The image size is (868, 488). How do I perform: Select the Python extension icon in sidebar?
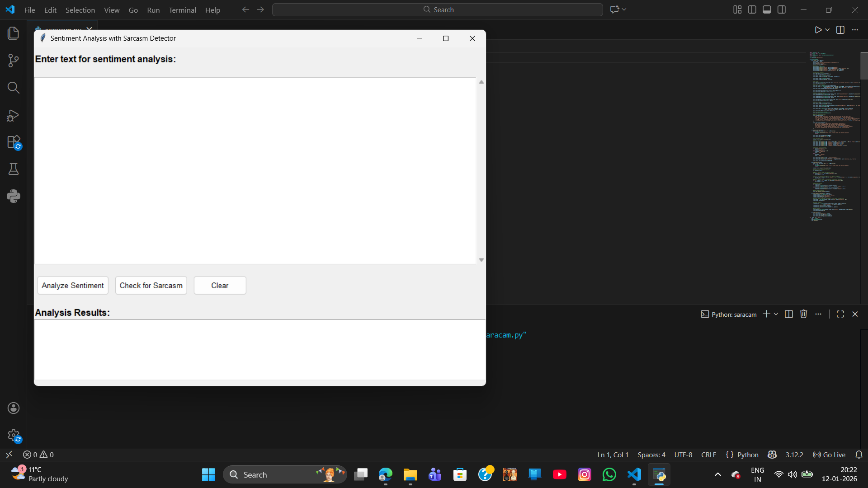pos(13,196)
